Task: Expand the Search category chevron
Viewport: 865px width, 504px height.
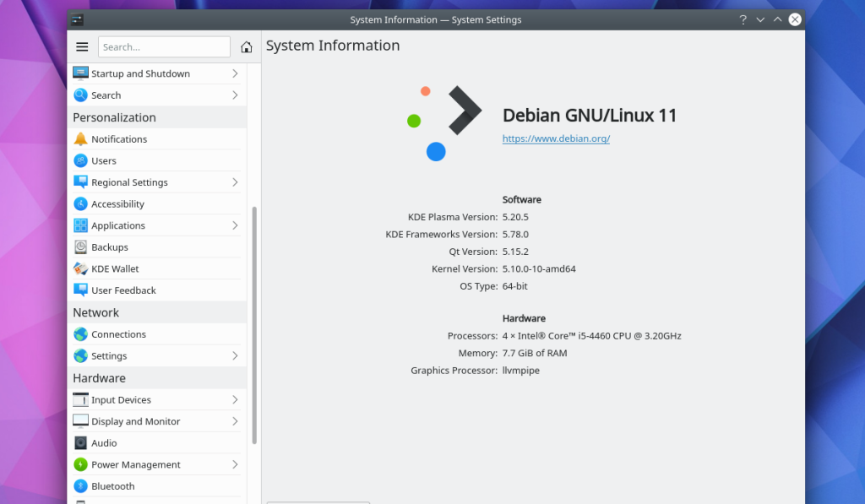Action: [235, 95]
